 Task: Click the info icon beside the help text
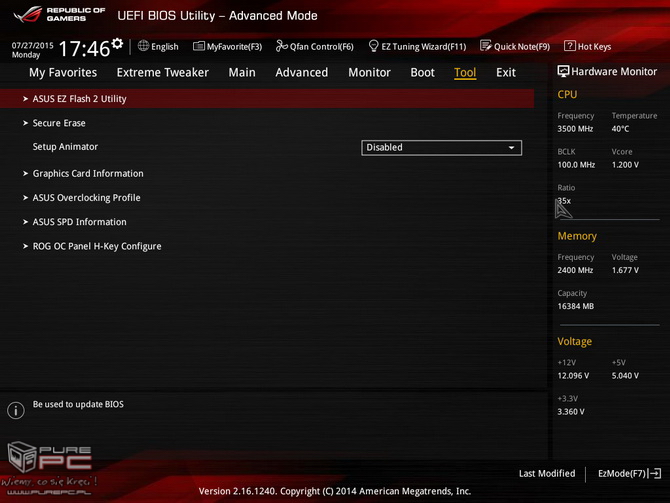(x=16, y=410)
